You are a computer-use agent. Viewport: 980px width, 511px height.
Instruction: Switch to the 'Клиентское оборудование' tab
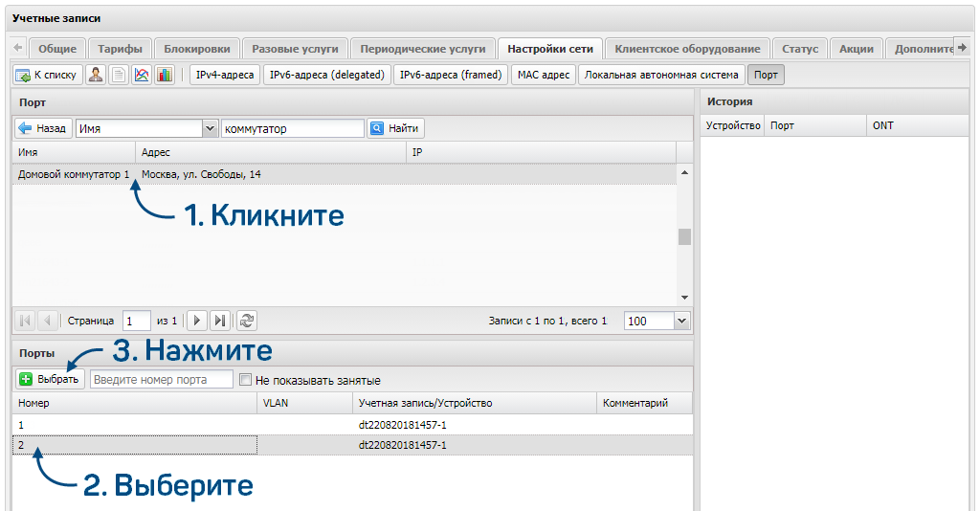687,49
